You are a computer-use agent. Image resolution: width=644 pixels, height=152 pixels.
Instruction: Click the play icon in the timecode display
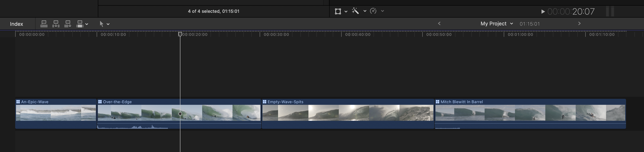click(x=543, y=12)
